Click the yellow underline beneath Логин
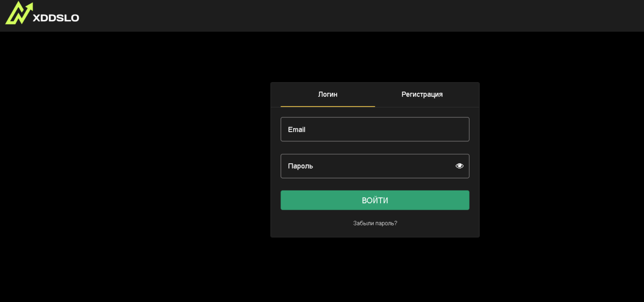 click(327, 106)
